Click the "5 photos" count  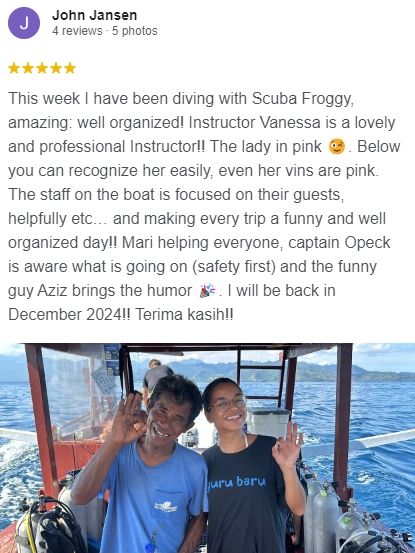click(x=135, y=31)
